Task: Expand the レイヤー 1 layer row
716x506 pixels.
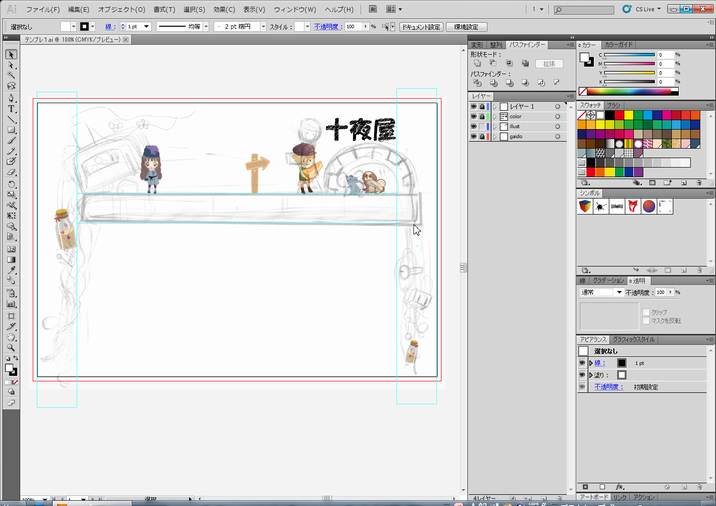Action: (x=495, y=106)
